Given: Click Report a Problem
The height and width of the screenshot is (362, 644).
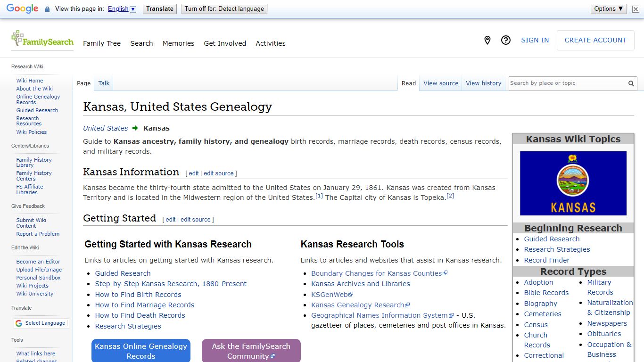Looking at the screenshot, I should click(x=38, y=234).
